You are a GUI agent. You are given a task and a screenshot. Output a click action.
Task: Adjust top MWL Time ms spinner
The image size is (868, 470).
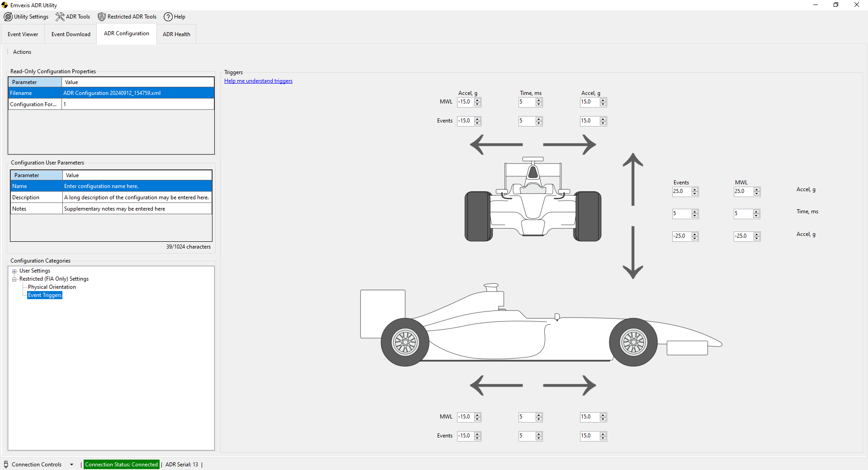pyautogui.click(x=538, y=102)
